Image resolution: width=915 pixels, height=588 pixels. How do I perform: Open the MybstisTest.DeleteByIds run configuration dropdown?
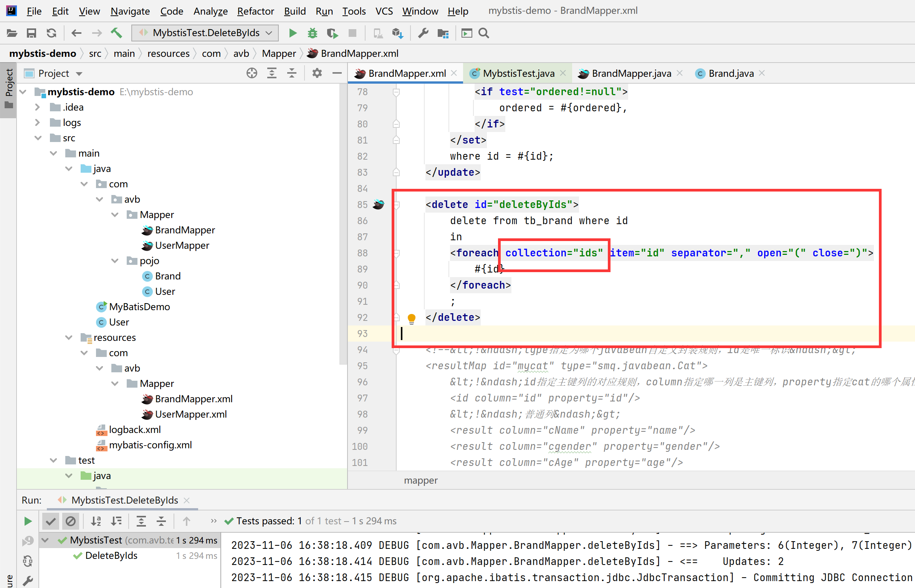pyautogui.click(x=205, y=33)
